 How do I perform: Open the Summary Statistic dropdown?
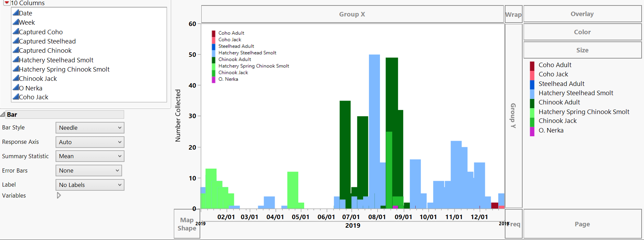tap(90, 156)
